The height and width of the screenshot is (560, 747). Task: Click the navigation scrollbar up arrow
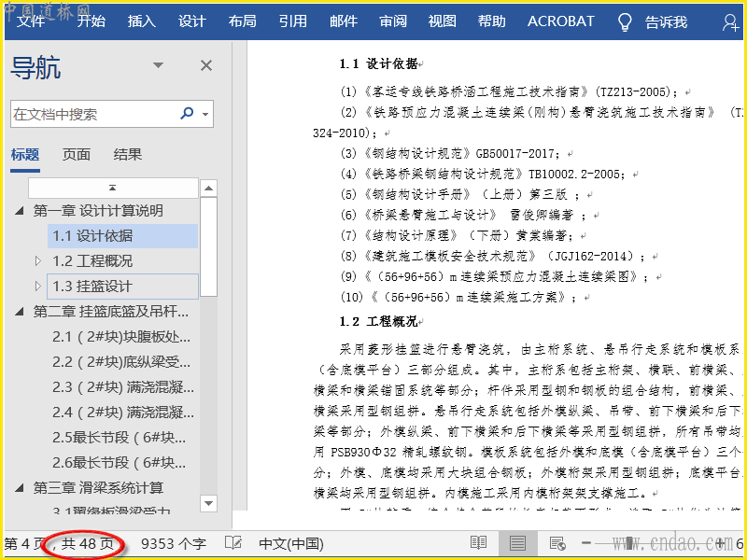208,189
